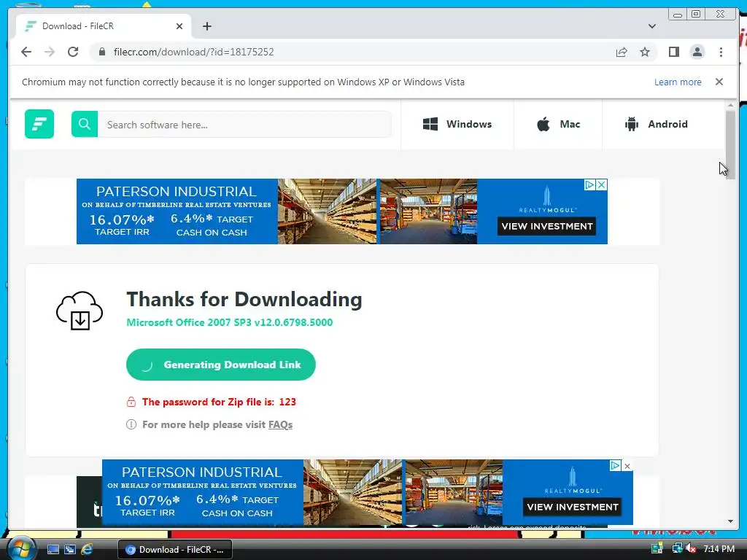Launch Internet Explorer from taskbar
The image size is (747, 560).
pyautogui.click(x=87, y=550)
